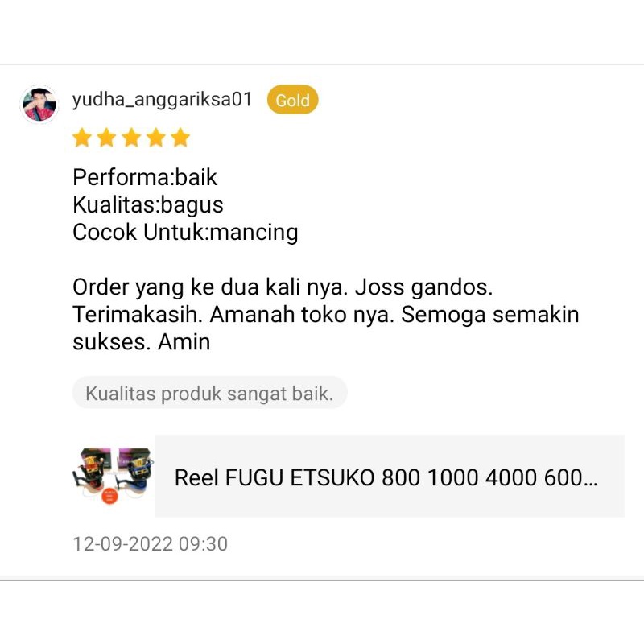The height and width of the screenshot is (644, 644).
Task: Tap the Kualitas:bagus review line
Action: click(148, 205)
